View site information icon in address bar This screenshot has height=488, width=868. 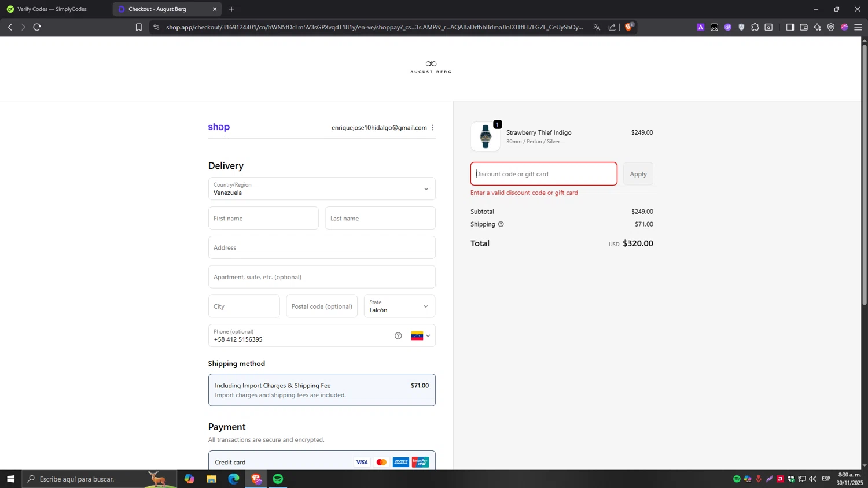pos(156,27)
